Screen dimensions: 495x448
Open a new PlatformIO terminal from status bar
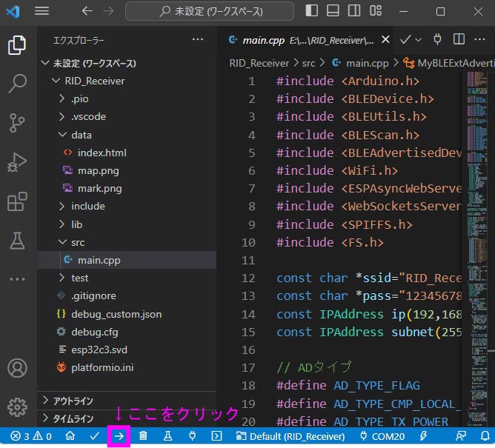click(x=216, y=436)
